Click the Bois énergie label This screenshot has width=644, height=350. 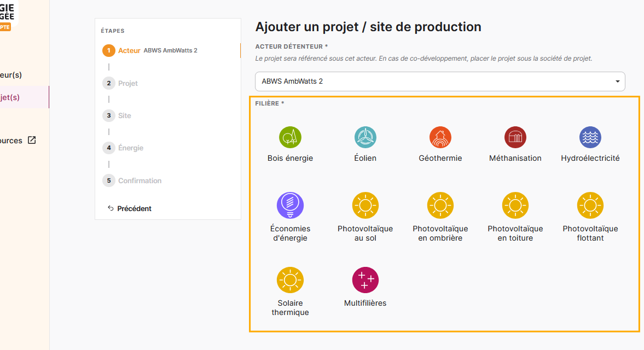290,158
